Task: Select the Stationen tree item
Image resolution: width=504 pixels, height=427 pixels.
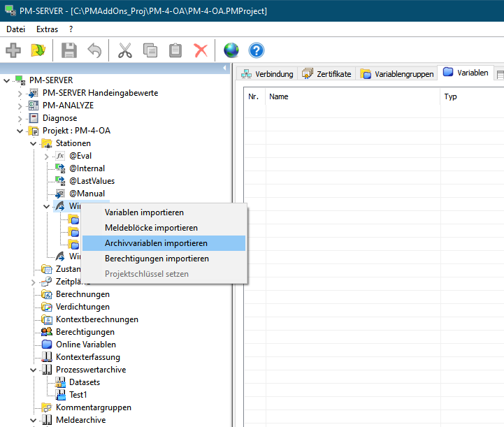Action: (x=73, y=143)
